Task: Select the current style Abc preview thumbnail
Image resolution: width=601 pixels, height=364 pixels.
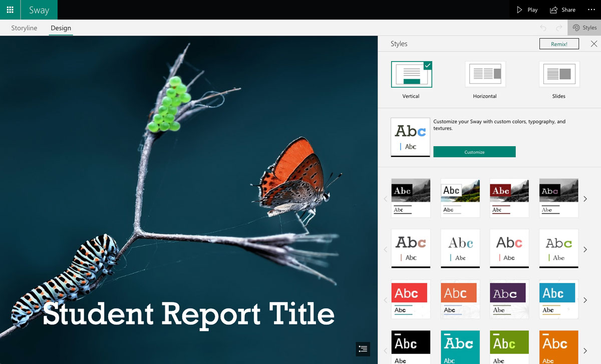Action: coord(410,138)
